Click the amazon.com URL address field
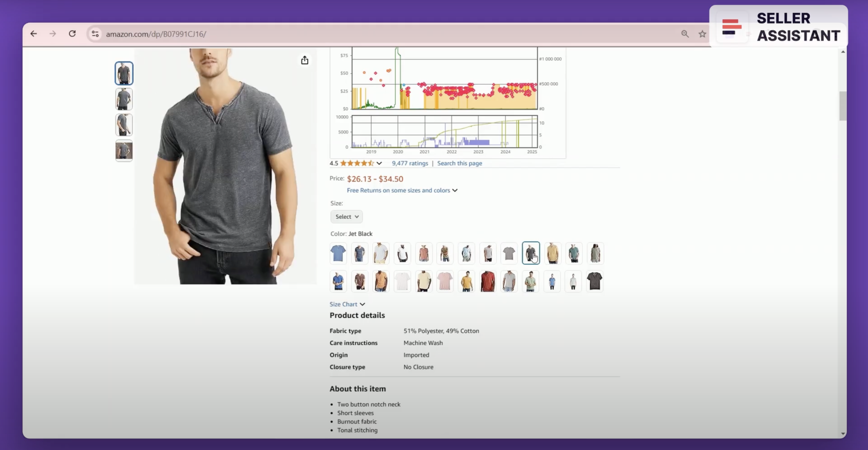868x450 pixels. pyautogui.click(x=156, y=34)
